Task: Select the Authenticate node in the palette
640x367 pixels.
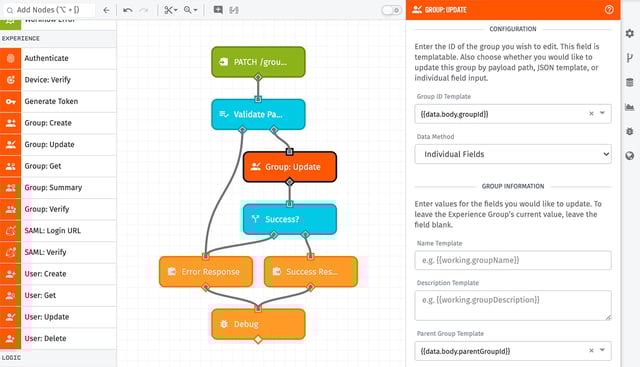Action: [x=58, y=58]
